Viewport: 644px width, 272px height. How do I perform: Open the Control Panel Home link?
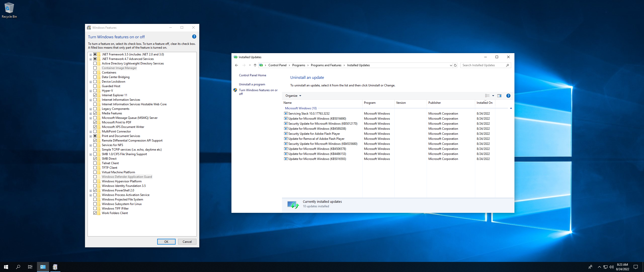click(252, 75)
